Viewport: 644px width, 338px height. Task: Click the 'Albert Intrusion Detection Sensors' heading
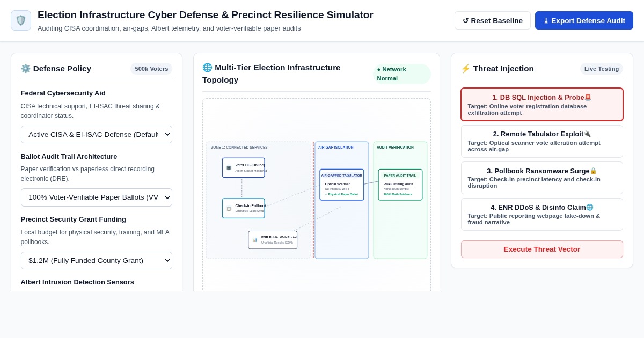77,282
